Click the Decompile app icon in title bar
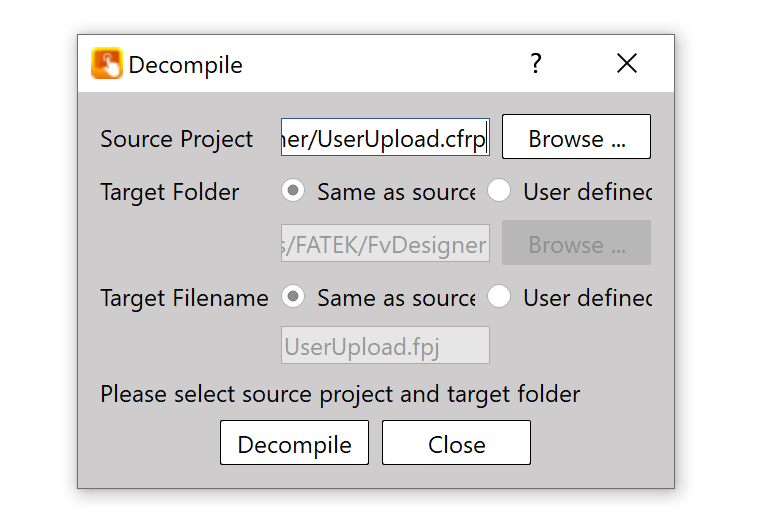The height and width of the screenshot is (518, 769). tap(106, 64)
